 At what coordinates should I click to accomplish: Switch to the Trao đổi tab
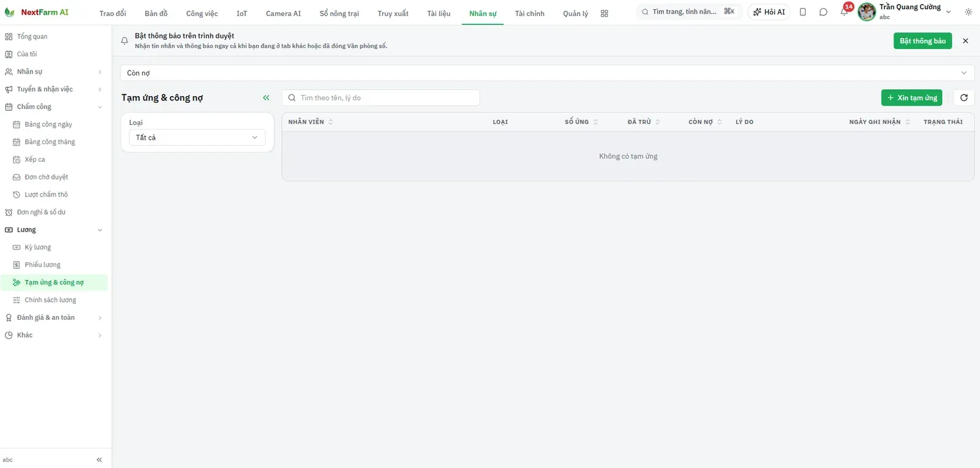[113, 13]
